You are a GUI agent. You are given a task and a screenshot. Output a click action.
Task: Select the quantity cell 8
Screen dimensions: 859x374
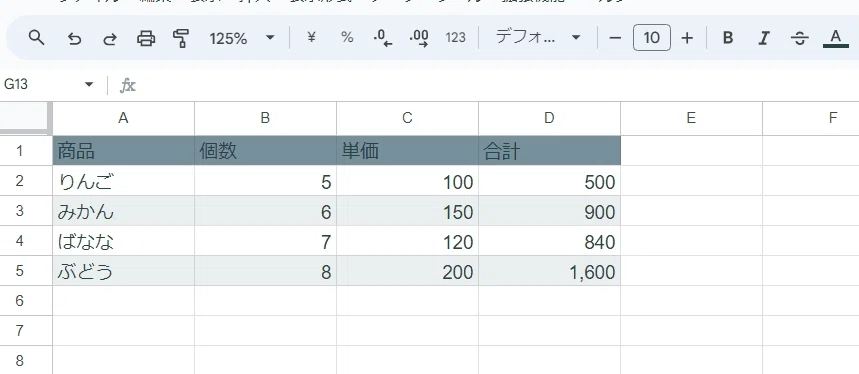pos(265,271)
